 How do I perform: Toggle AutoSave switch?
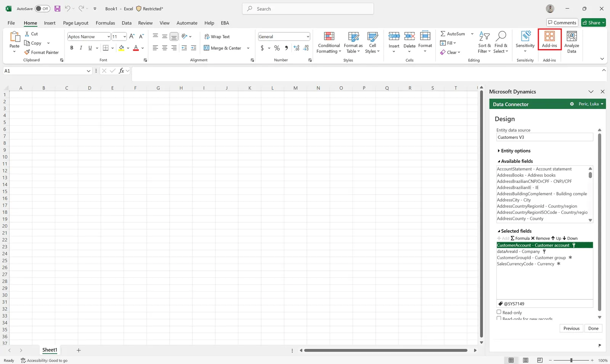tap(42, 8)
